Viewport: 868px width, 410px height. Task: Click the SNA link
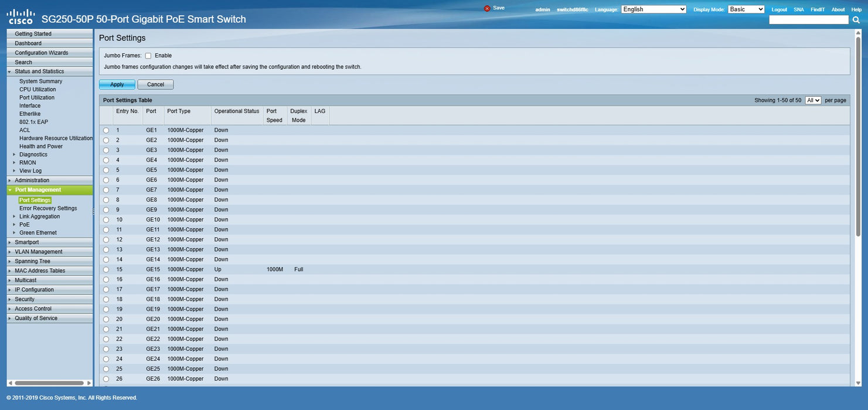[799, 9]
